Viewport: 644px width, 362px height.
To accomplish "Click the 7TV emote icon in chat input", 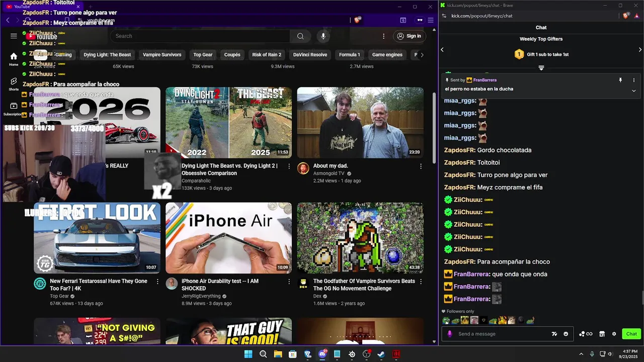I will 554,334.
